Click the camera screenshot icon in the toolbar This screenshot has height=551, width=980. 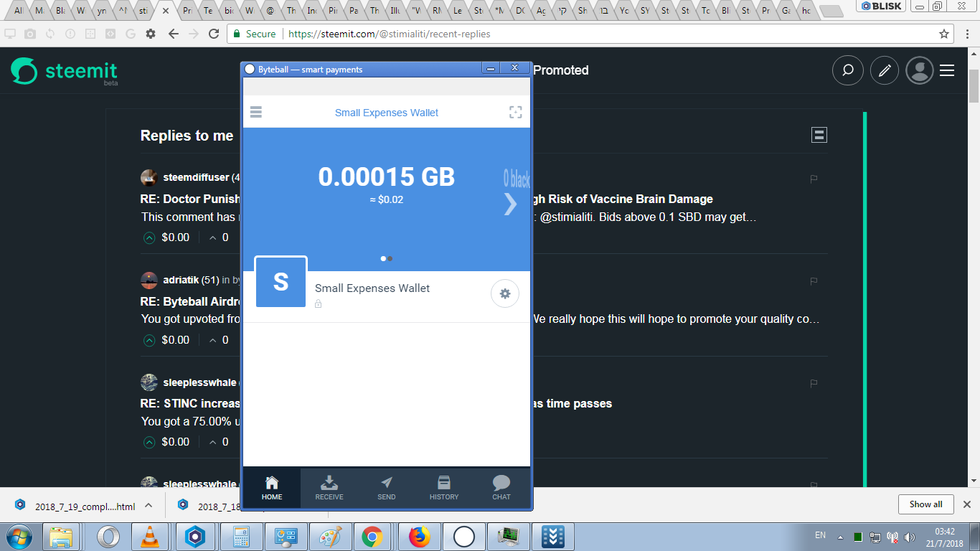(30, 34)
